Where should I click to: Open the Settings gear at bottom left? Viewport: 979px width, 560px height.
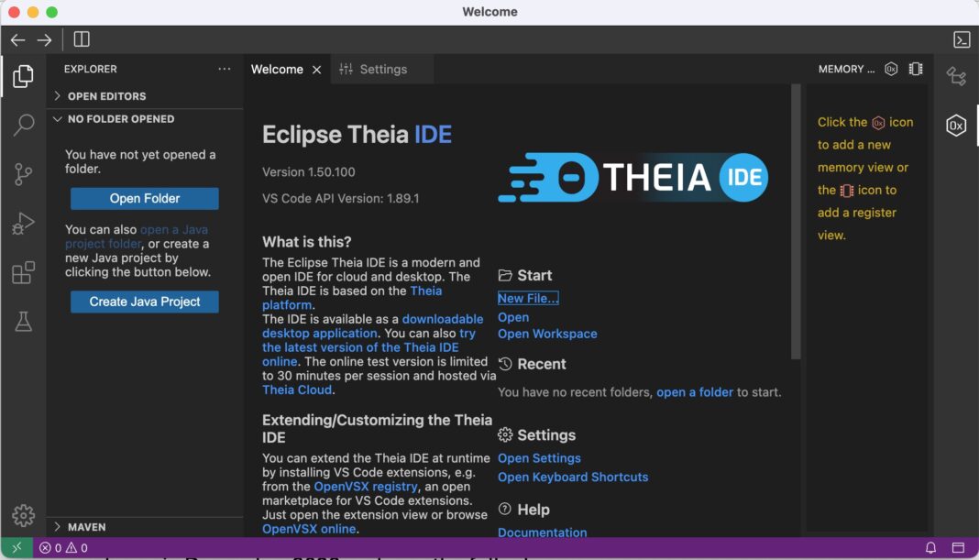click(x=23, y=515)
